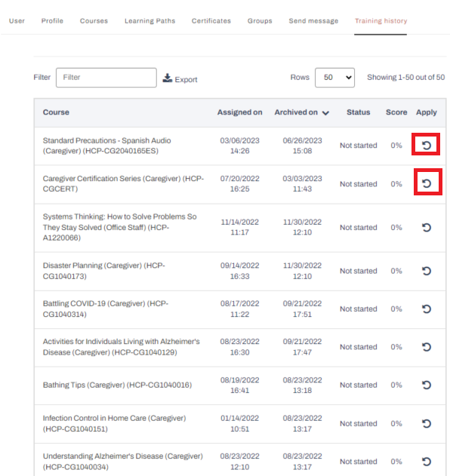Focus the Filter text field
The width and height of the screenshot is (450, 476).
106,78
